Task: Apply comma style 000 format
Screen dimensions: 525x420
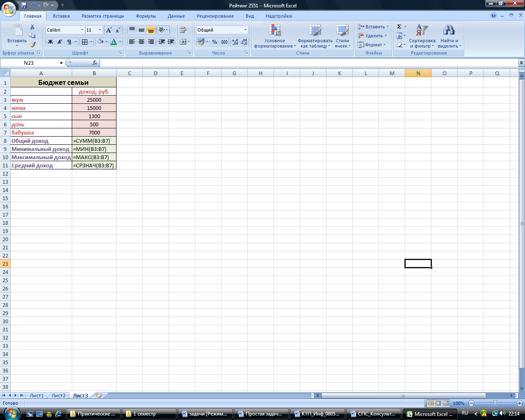Action: point(224,42)
